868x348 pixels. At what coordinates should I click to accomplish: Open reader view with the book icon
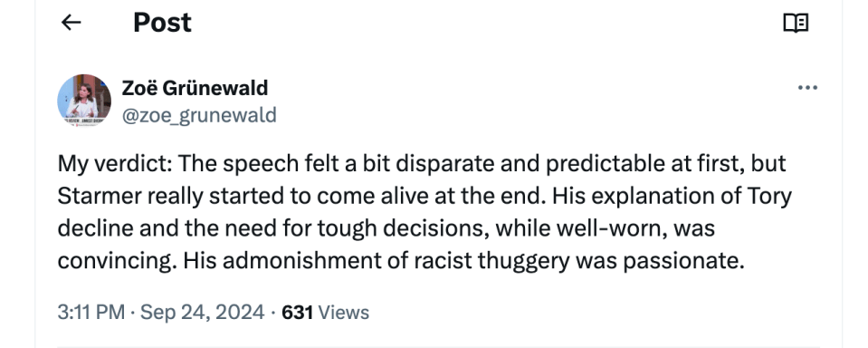(796, 23)
